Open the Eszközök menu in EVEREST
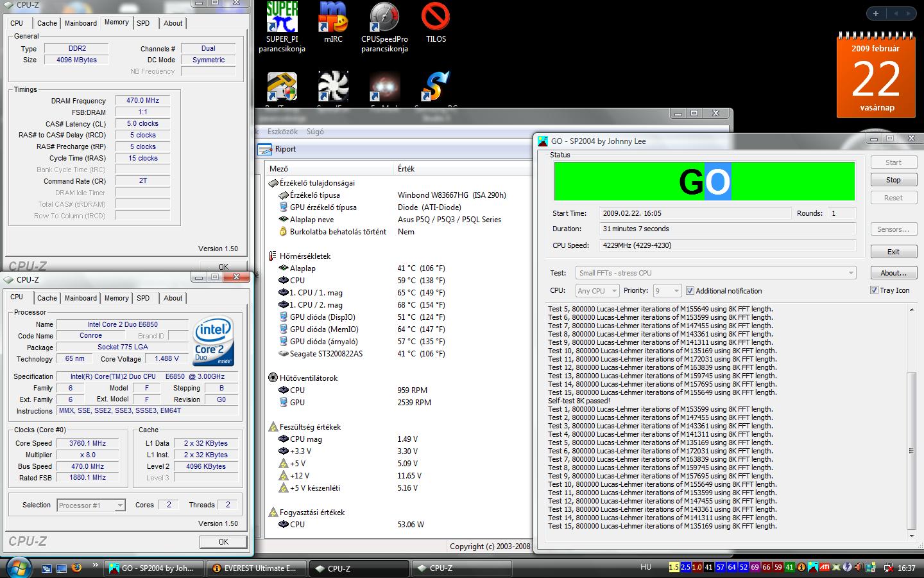Image resolution: width=924 pixels, height=578 pixels. [282, 132]
